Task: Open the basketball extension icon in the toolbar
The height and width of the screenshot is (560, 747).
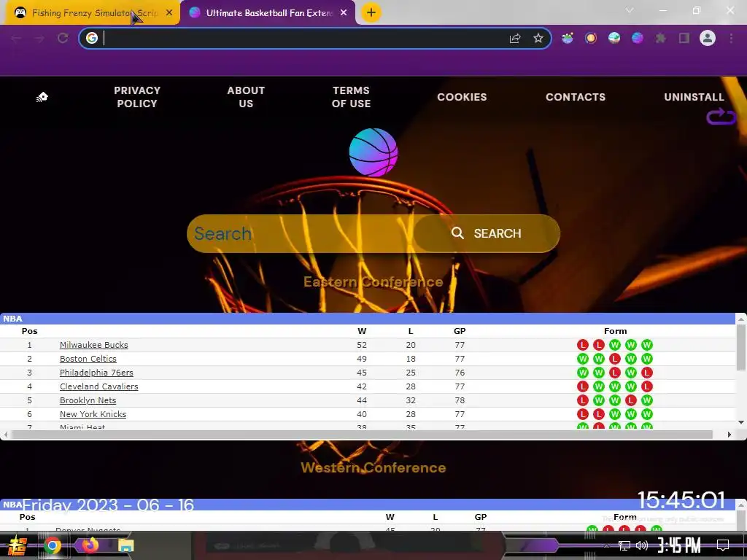Action: pos(638,38)
